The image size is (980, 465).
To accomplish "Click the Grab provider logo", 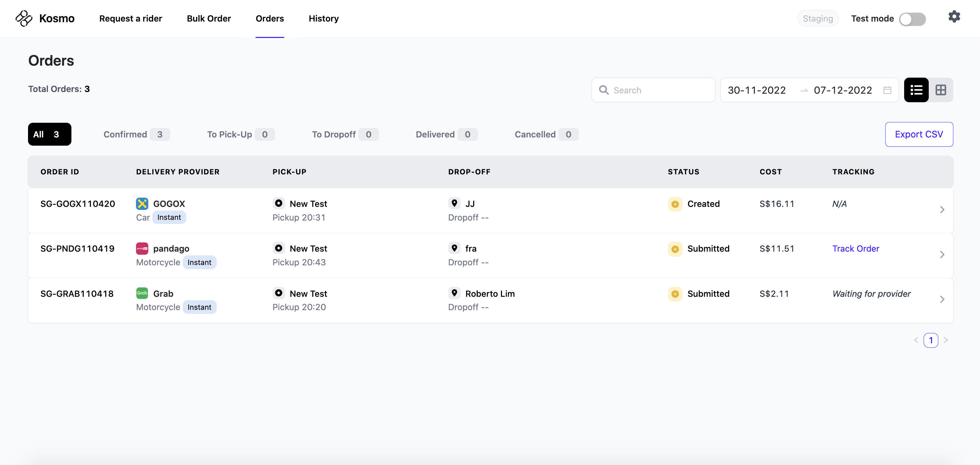I will click(142, 293).
